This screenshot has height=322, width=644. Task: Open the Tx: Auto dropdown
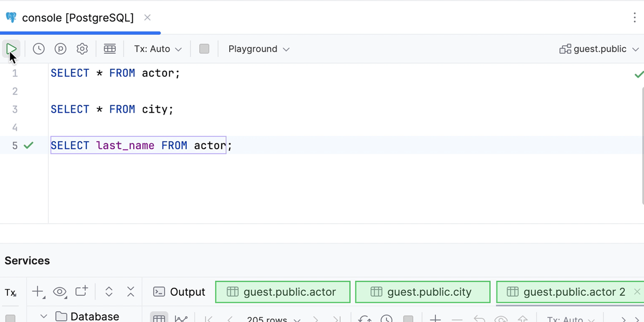pos(158,49)
